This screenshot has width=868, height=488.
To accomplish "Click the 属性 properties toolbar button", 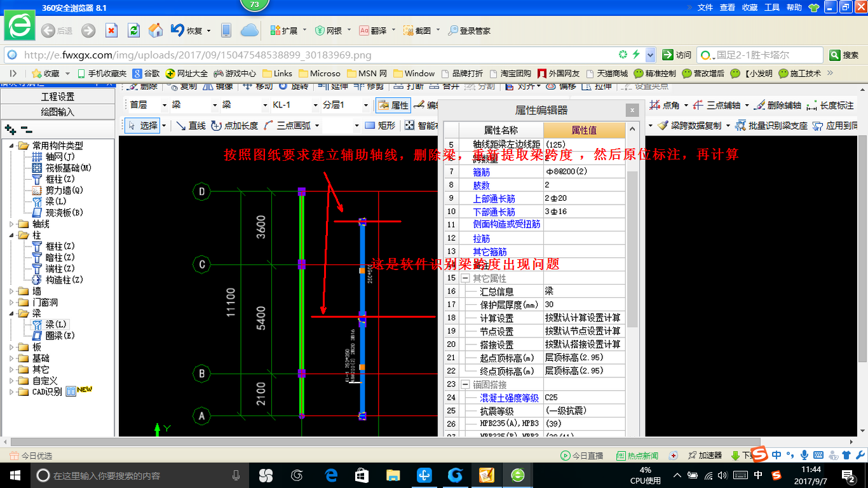I will pos(393,105).
